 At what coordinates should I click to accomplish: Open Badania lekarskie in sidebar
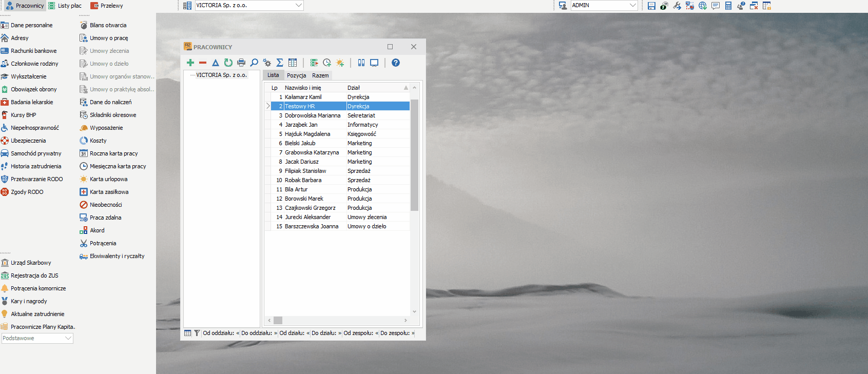27,102
